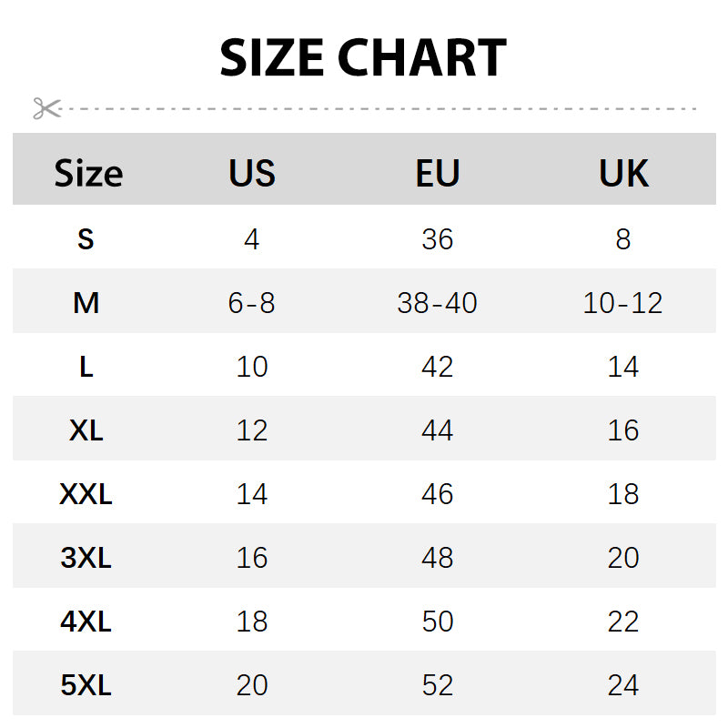The image size is (728, 728).
Task: Click the 4XL size row label
Action: pyautogui.click(x=86, y=622)
